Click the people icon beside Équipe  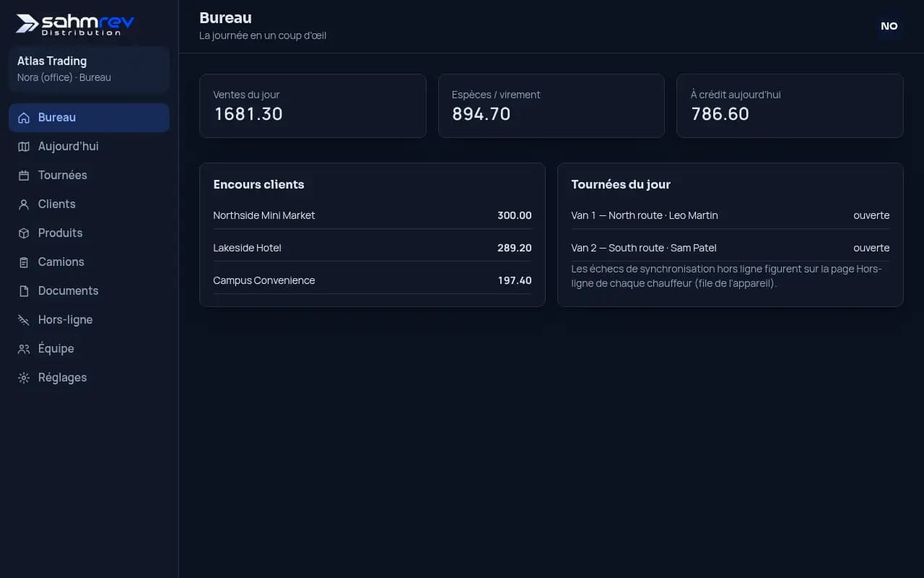(x=24, y=349)
